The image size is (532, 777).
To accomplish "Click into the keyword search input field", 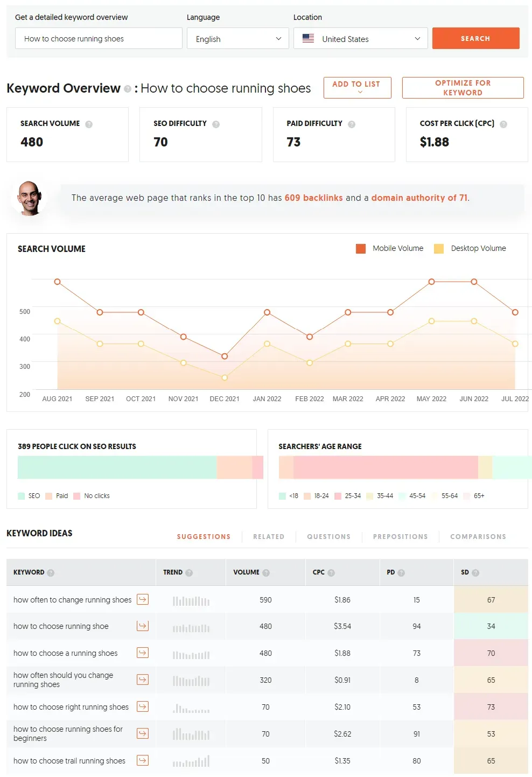I will (x=99, y=39).
